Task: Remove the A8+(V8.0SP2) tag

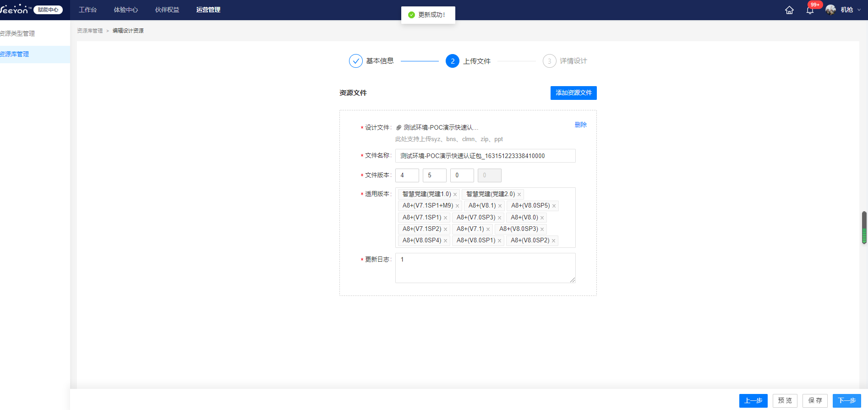Action: coord(553,241)
